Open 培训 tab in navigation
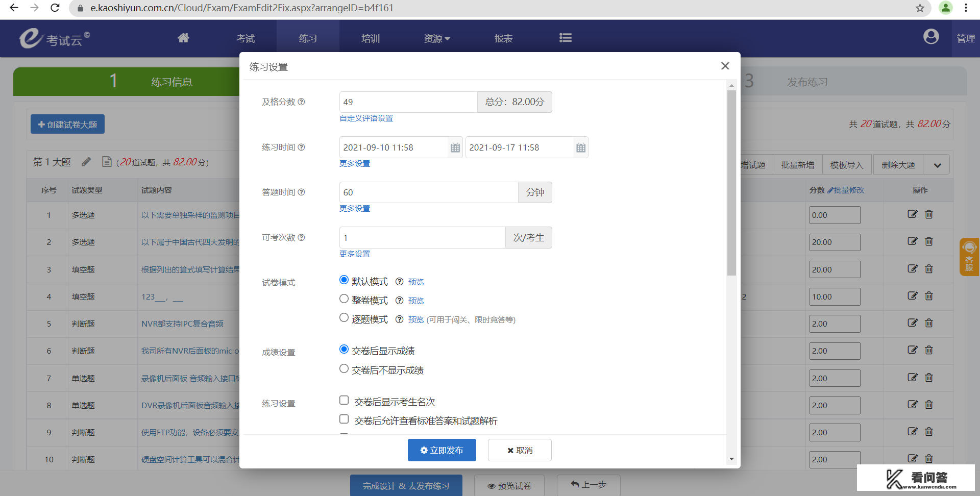Image resolution: width=980 pixels, height=496 pixels. coord(371,38)
